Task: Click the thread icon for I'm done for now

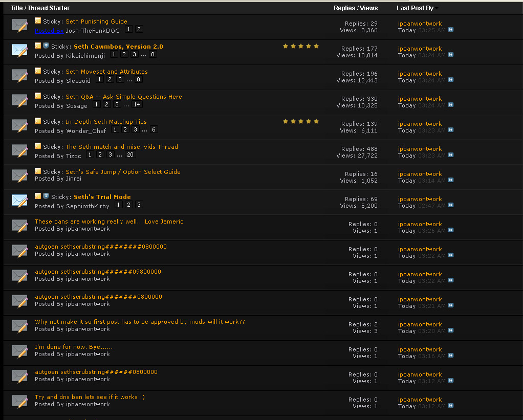Action: click(19, 351)
